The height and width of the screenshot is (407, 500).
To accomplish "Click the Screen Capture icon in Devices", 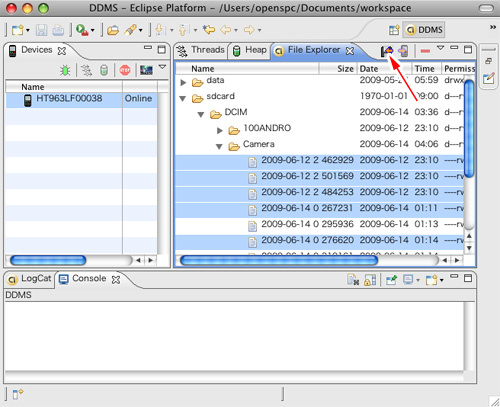I will point(146,70).
